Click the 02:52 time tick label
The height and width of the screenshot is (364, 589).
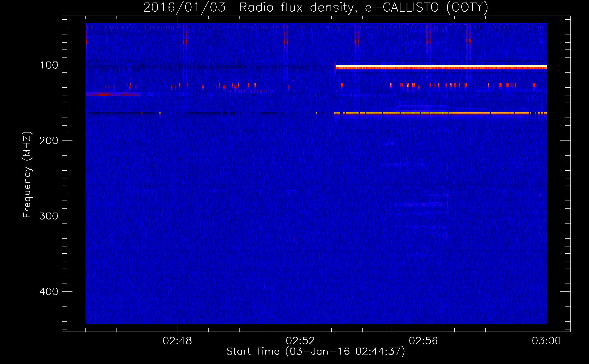click(x=300, y=341)
